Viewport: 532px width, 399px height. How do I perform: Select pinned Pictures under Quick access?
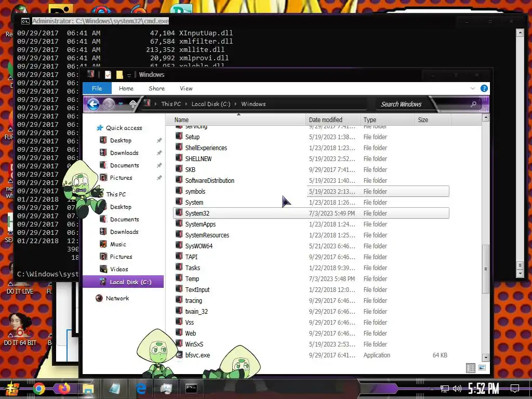click(121, 178)
